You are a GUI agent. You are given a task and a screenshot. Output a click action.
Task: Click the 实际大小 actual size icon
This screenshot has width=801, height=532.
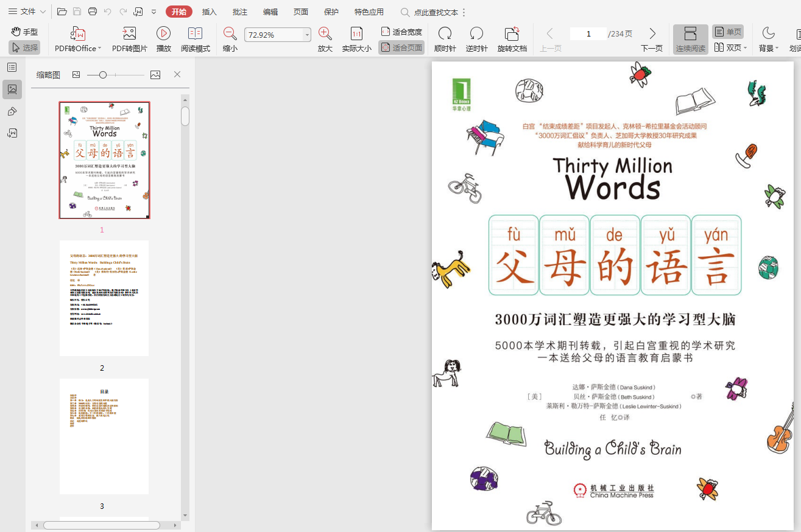click(x=356, y=33)
